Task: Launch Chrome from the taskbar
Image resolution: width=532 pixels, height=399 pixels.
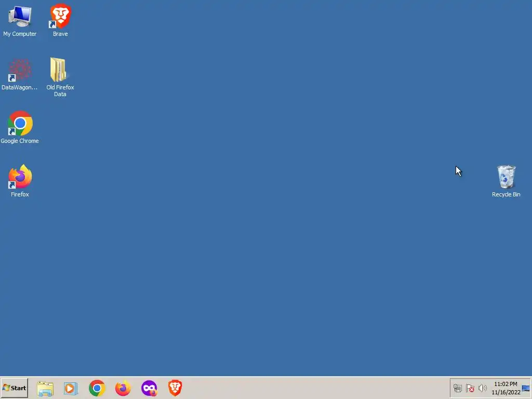Action: coord(97,388)
